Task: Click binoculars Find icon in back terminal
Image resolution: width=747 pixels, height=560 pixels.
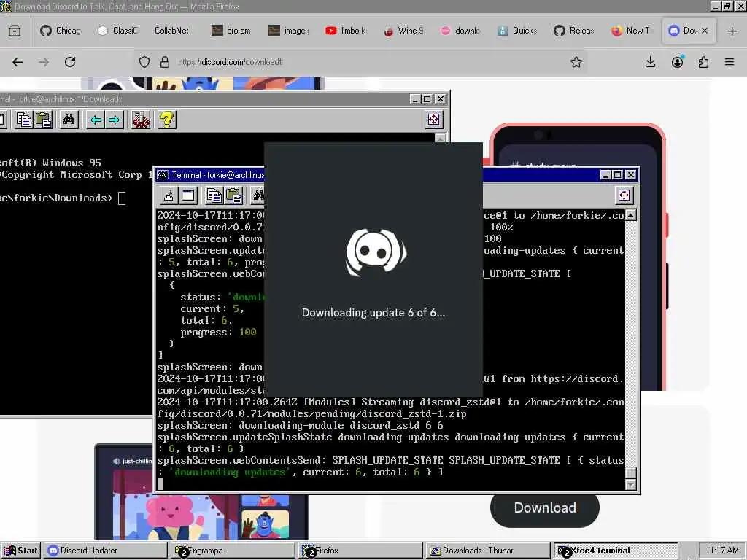Action: (69, 120)
